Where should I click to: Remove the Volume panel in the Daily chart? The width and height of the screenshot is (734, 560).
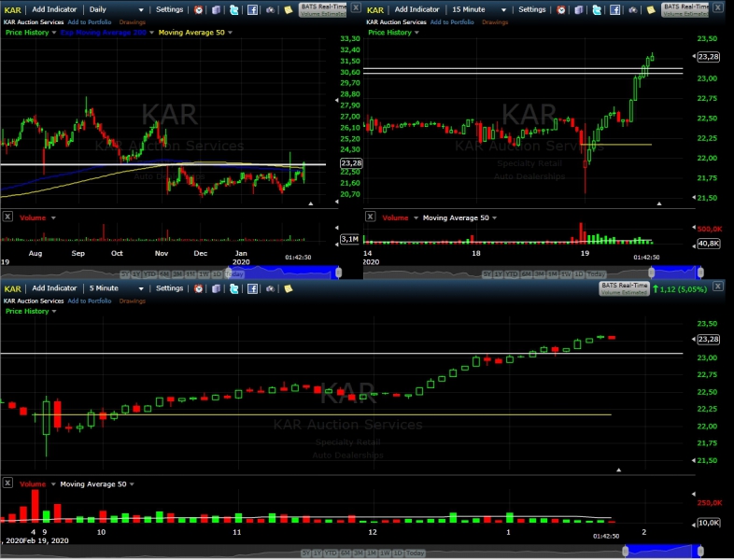pos(7,217)
